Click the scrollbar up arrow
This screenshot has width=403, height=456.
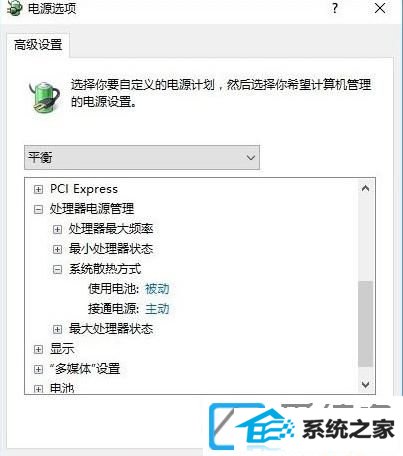click(365, 188)
